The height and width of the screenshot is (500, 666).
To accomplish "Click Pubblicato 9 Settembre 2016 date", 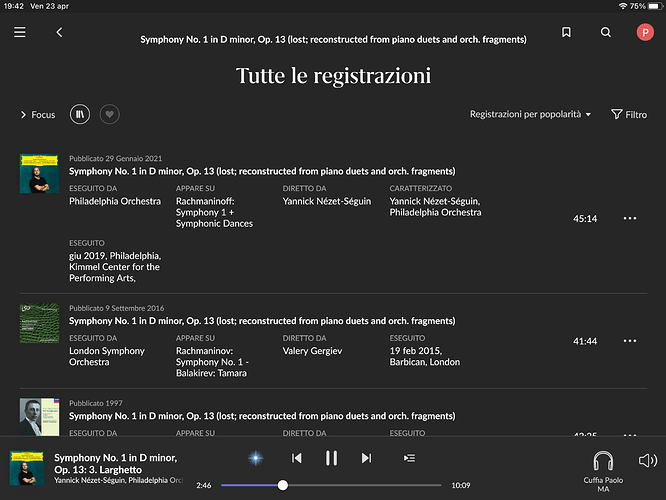I will [x=116, y=308].
